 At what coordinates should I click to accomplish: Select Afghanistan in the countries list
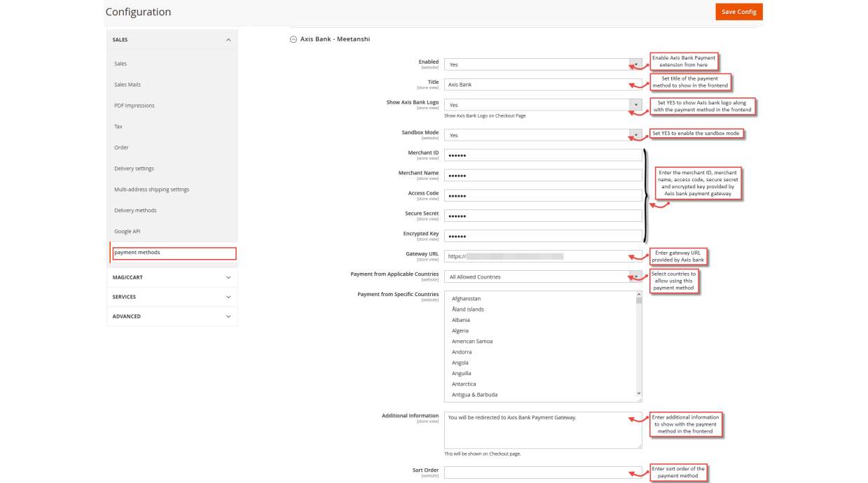coord(540,299)
